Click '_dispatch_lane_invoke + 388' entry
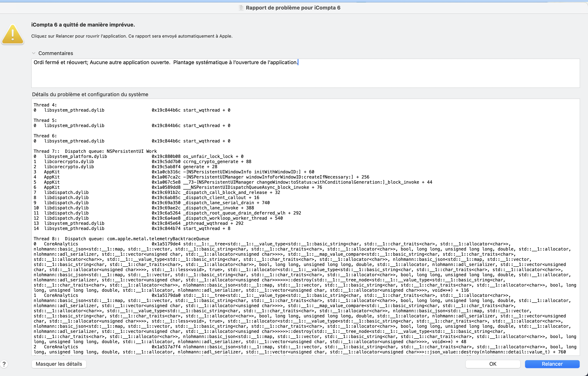Screen dimensions: 588x376 [x=219, y=208]
